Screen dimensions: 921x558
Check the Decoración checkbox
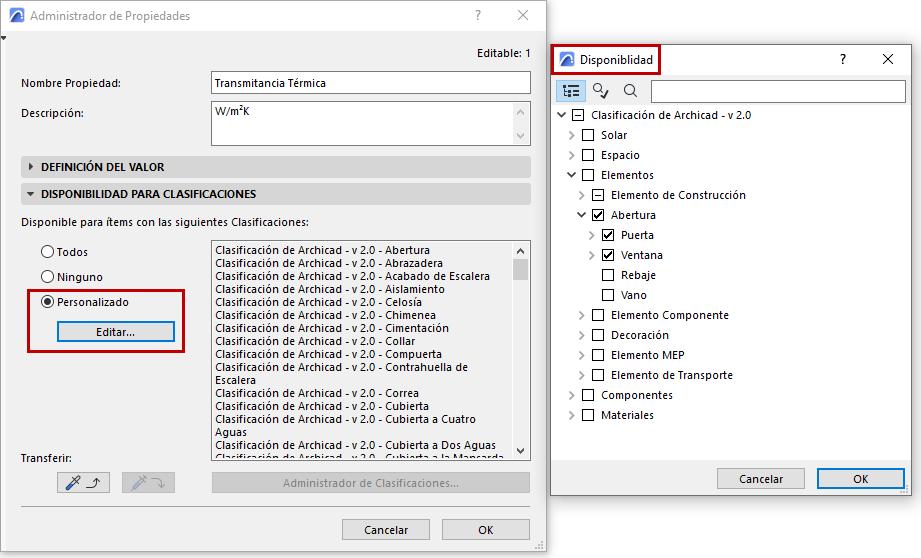click(598, 335)
